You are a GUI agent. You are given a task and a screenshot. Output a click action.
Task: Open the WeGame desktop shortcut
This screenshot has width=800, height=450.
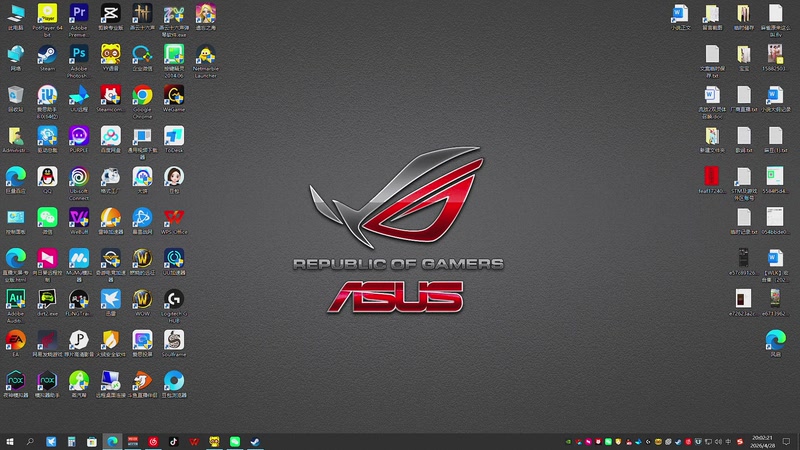(174, 96)
